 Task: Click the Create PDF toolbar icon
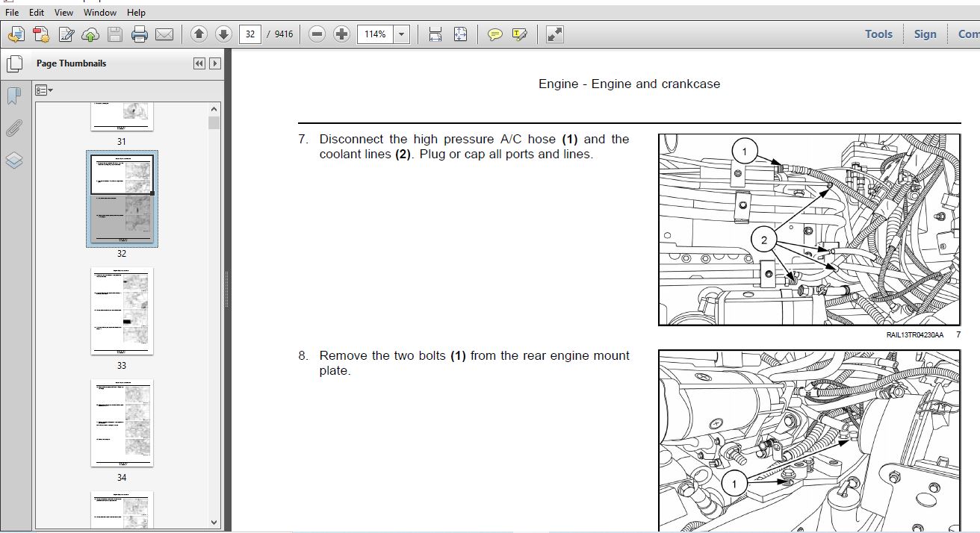(x=40, y=34)
